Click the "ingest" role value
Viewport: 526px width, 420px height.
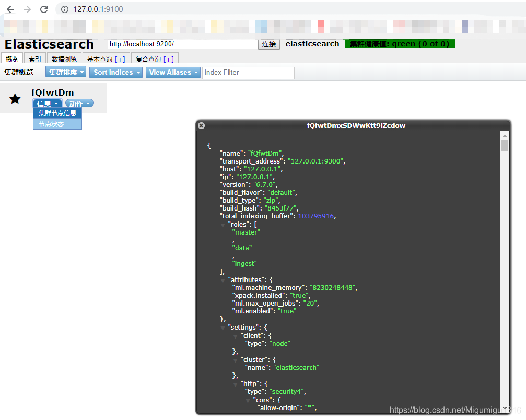tap(244, 264)
